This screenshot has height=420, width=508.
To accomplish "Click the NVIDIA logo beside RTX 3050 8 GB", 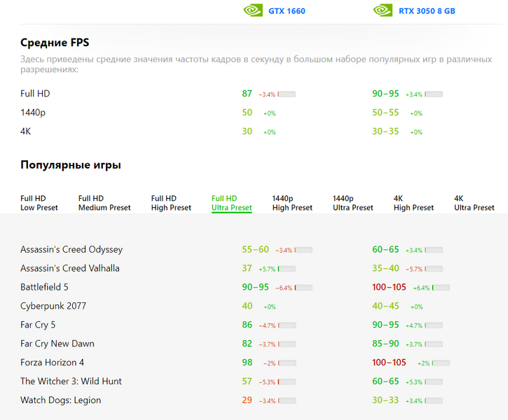I will [x=383, y=10].
